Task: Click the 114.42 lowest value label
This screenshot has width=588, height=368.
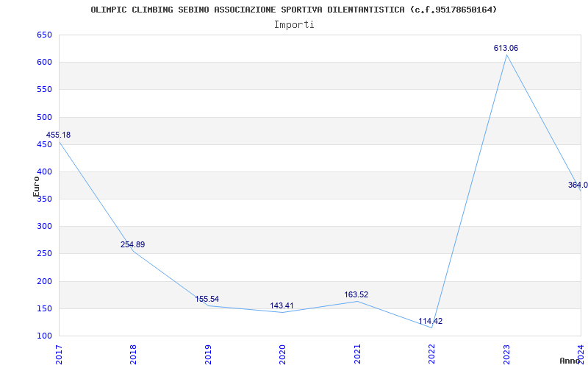Action: pos(431,321)
